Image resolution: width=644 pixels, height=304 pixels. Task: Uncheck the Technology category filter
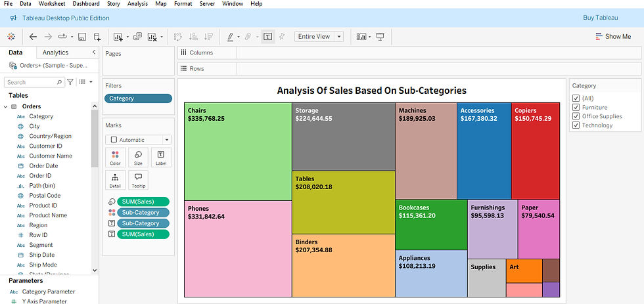576,125
